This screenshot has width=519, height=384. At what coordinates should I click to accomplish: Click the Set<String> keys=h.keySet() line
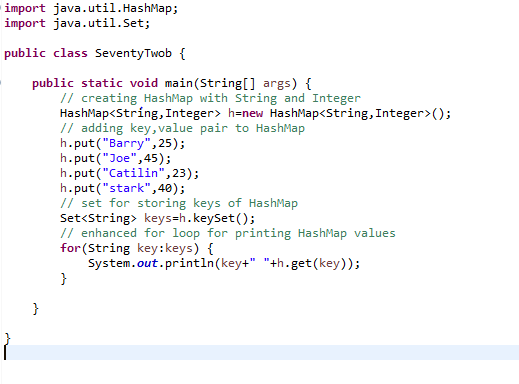tap(157, 218)
